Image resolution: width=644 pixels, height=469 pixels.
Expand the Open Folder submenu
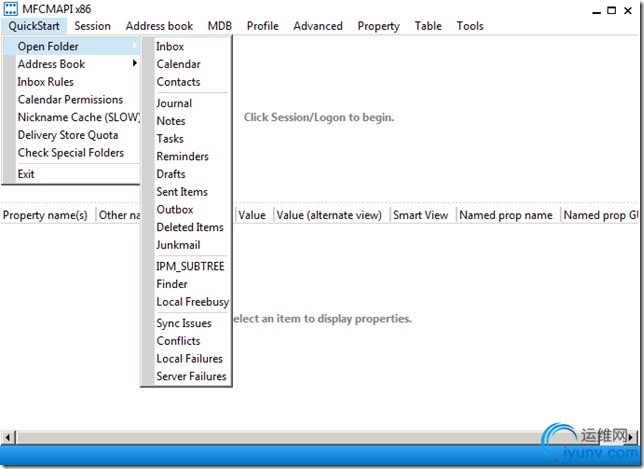(x=72, y=46)
